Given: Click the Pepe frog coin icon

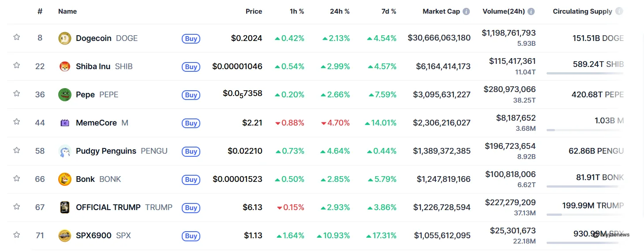Looking at the screenshot, I should (x=65, y=95).
